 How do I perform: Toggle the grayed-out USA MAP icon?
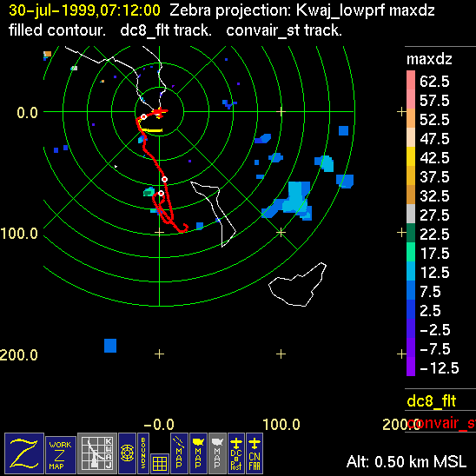point(217,453)
